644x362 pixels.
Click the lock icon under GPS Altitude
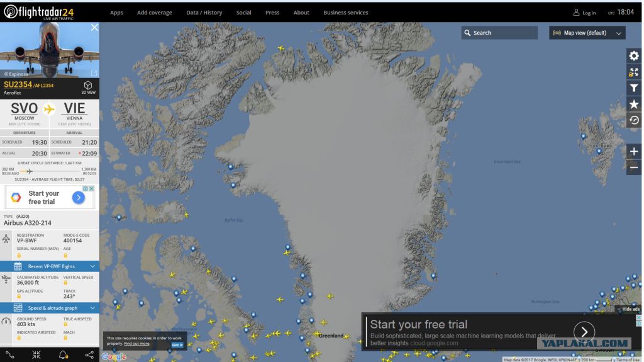19,296
